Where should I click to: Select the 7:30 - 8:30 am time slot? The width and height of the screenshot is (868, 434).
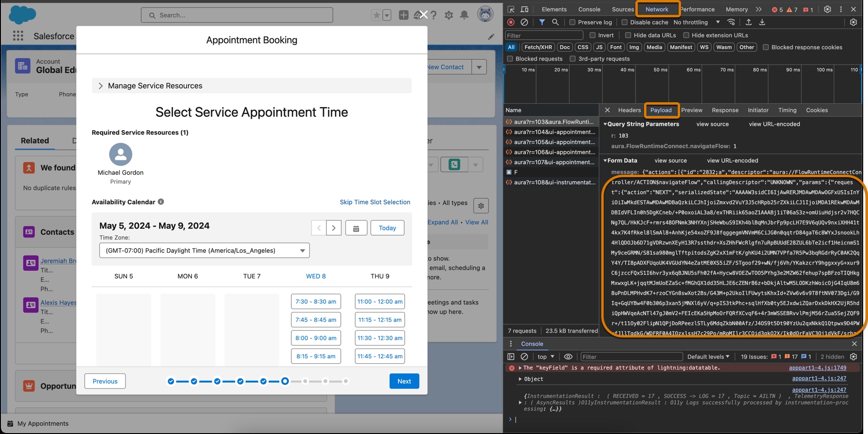click(x=316, y=301)
